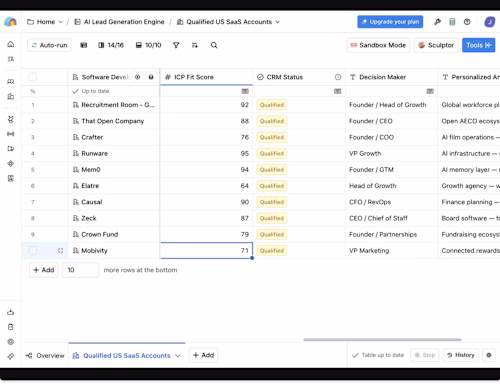This screenshot has width=500, height=384.
Task: Click the round settings icon beside History
Action: pos(489,355)
